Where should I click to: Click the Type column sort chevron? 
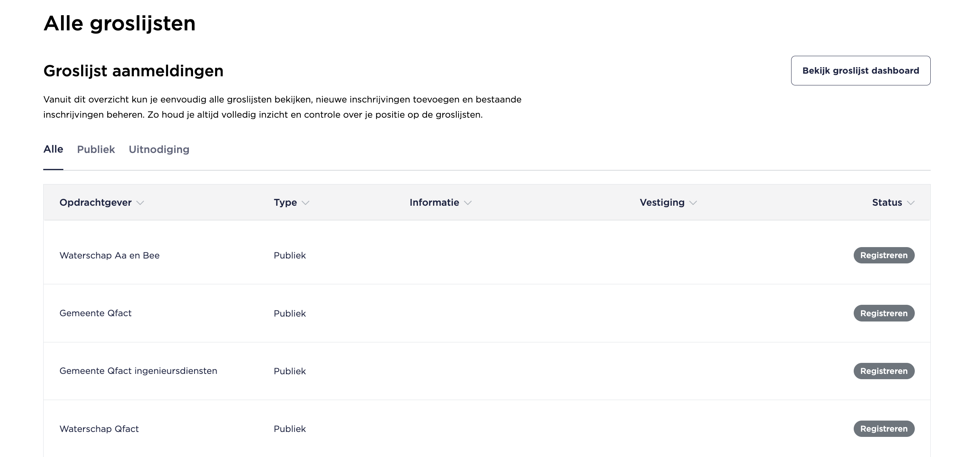[305, 203]
